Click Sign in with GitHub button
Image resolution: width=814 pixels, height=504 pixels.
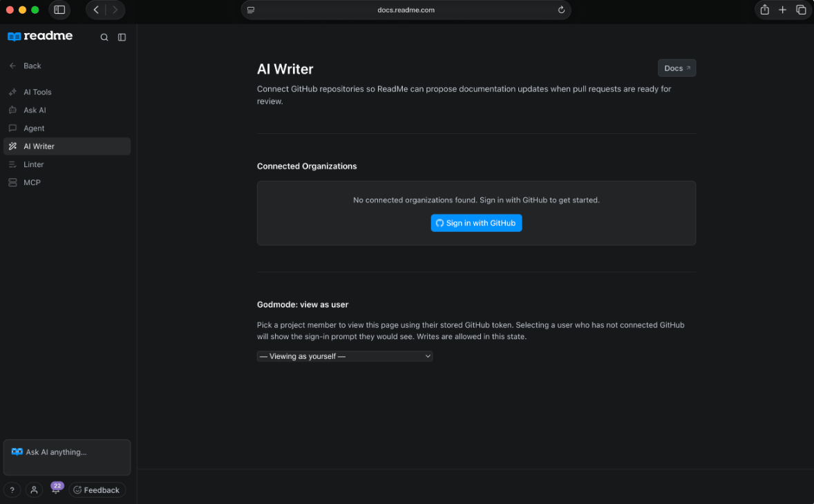(476, 223)
